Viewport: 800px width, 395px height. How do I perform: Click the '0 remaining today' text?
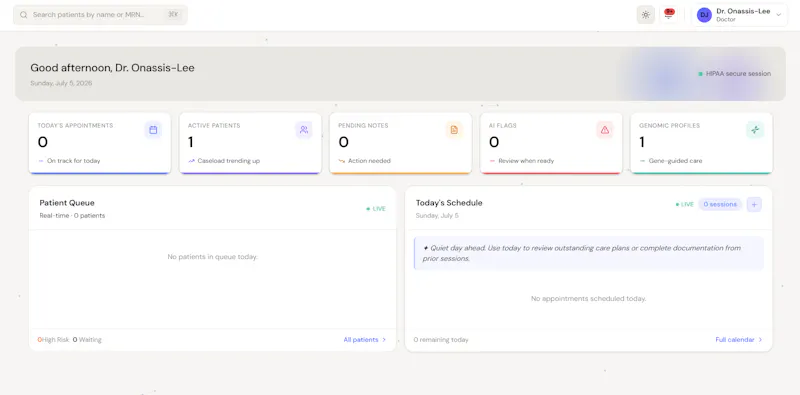tap(441, 340)
